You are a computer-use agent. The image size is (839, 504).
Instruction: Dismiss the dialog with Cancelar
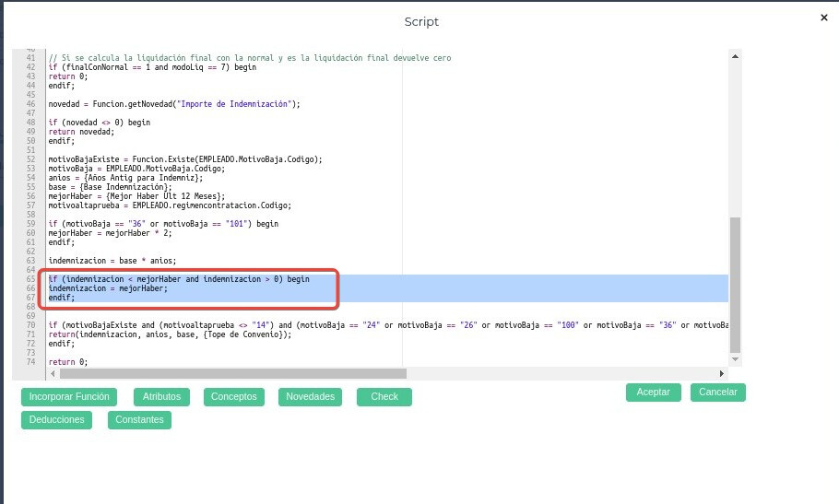pyautogui.click(x=717, y=392)
